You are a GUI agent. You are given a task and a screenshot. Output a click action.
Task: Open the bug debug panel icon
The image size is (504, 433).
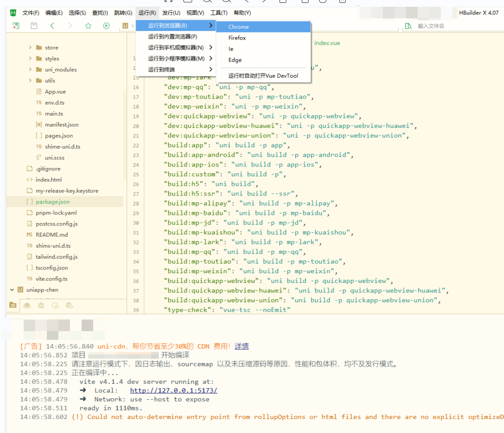41,306
